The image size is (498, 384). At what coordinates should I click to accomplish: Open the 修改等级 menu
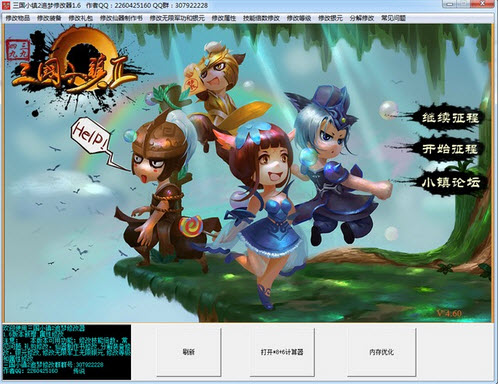pos(299,18)
